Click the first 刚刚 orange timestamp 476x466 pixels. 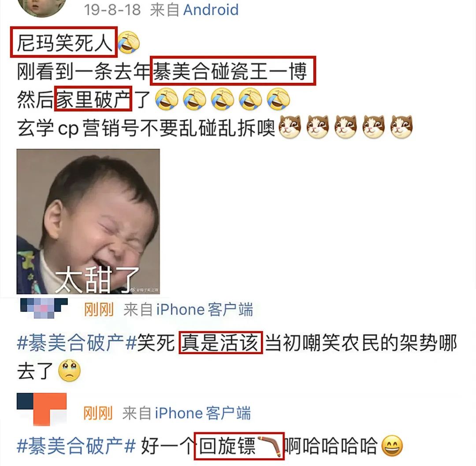click(99, 310)
